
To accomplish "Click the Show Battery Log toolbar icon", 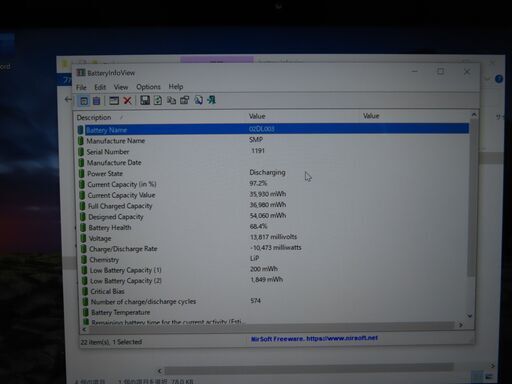I will pyautogui.click(x=96, y=101).
